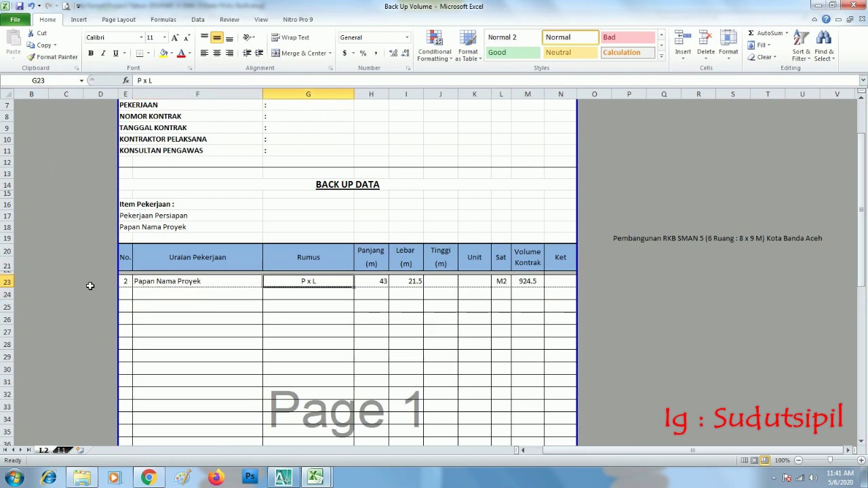Align cell text to bottom
The width and height of the screenshot is (868, 488).
pyautogui.click(x=229, y=37)
